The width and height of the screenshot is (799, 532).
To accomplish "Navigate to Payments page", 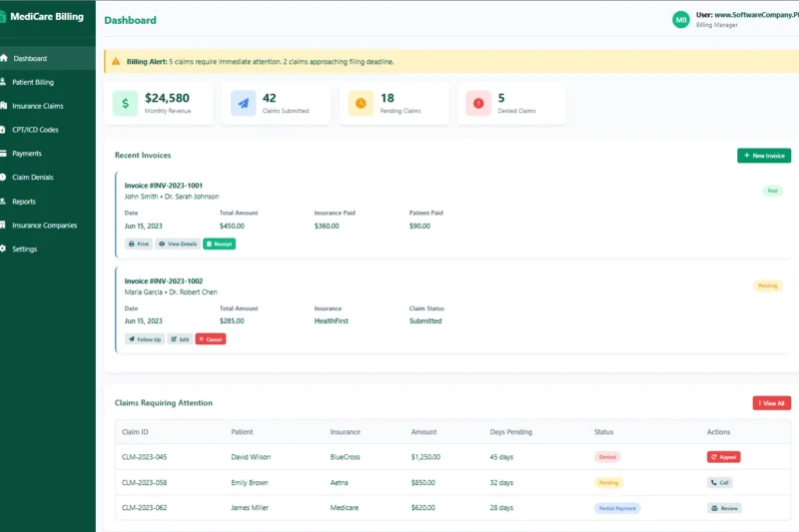I will [x=47, y=154].
